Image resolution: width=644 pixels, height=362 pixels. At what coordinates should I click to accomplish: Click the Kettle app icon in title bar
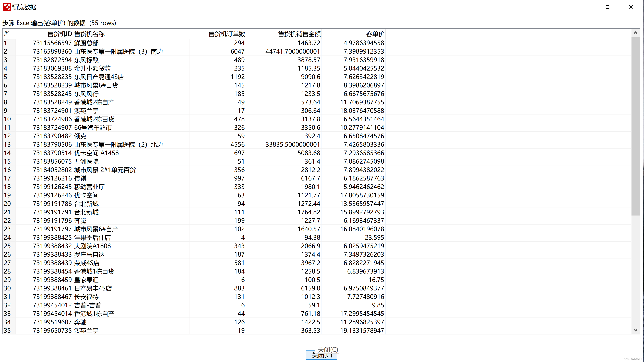tap(7, 7)
